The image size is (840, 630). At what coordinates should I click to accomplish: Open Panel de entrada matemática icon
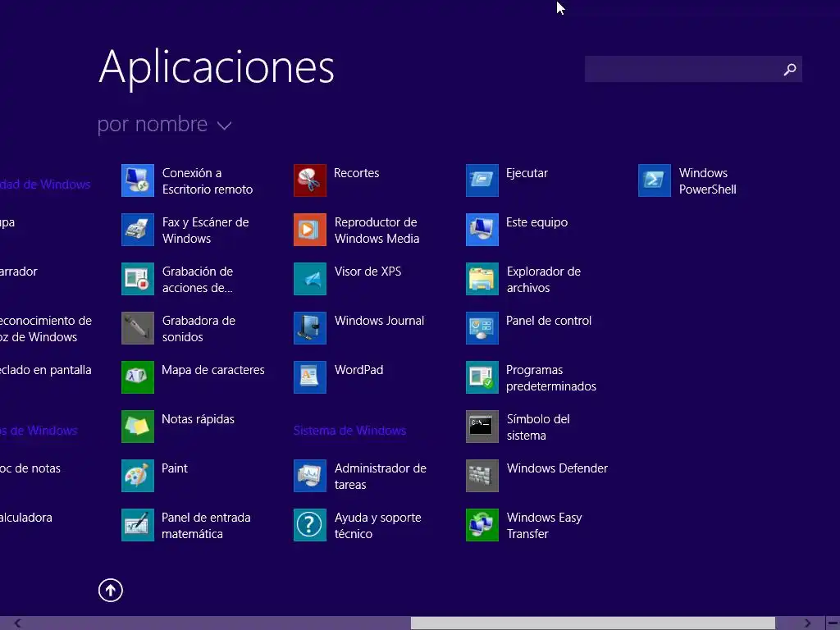click(x=138, y=526)
